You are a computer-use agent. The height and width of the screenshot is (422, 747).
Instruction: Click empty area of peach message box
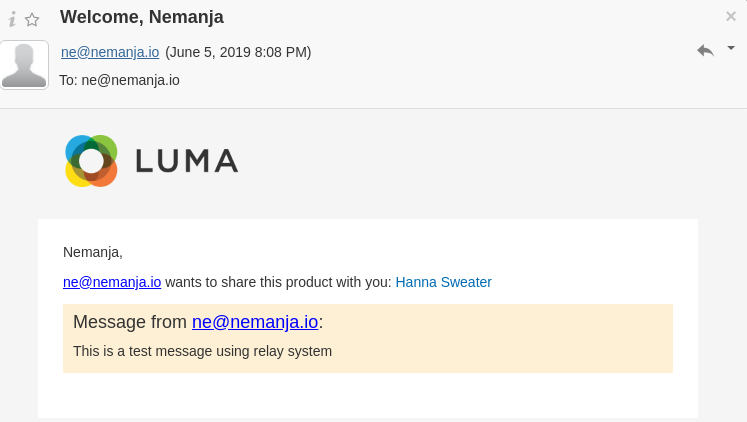click(520, 340)
